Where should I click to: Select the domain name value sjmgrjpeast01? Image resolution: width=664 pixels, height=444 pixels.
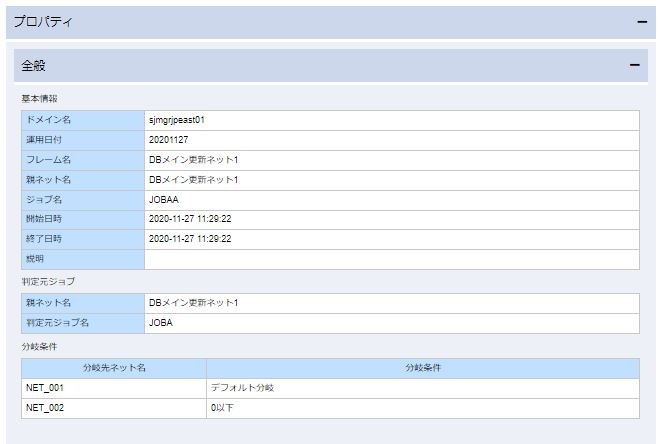point(177,120)
